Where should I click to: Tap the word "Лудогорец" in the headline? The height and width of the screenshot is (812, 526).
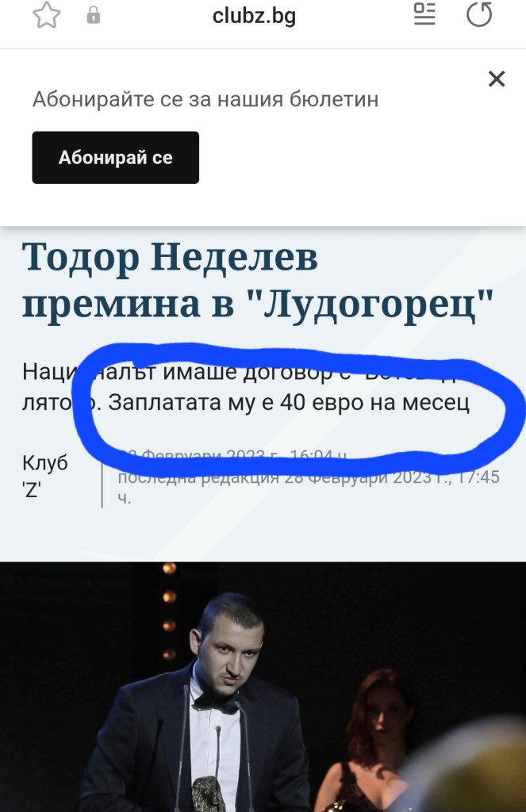[x=371, y=304]
